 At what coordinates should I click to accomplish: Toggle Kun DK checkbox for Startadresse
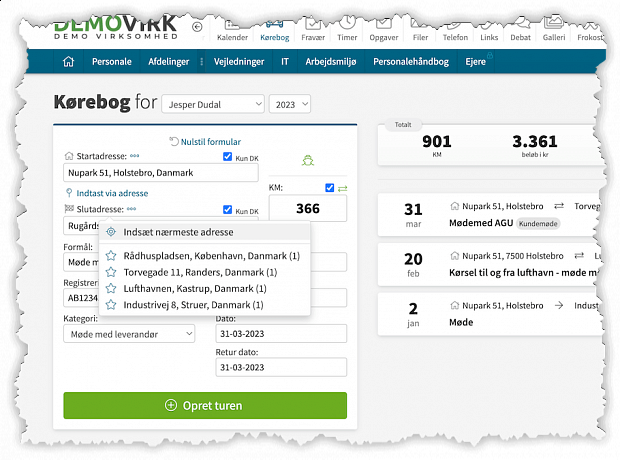(228, 156)
